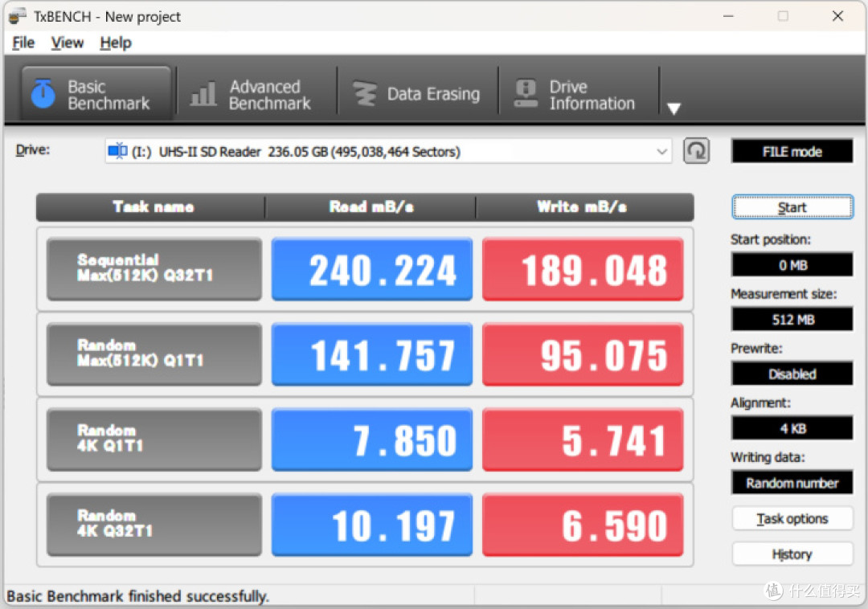This screenshot has height=609, width=868.
Task: Click the 7.850 read result
Action: pyautogui.click(x=372, y=439)
